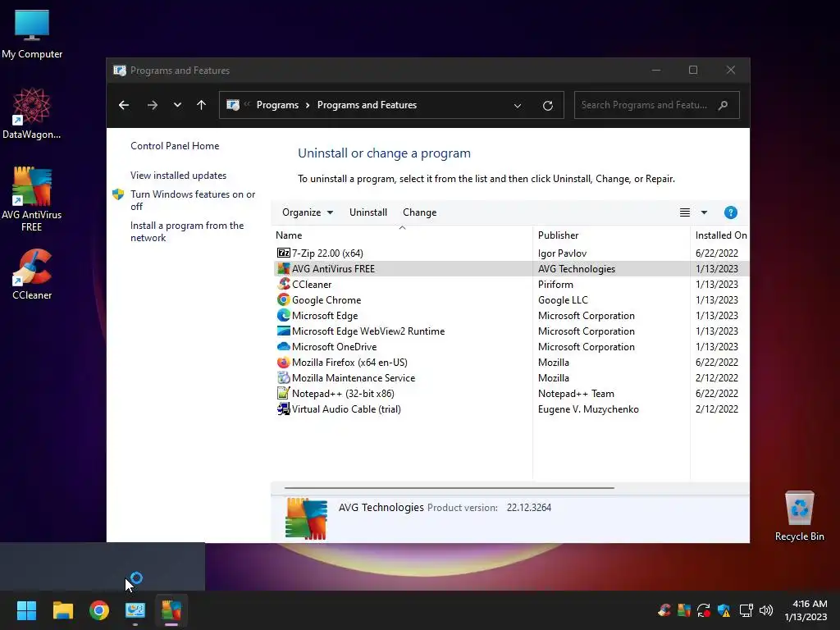The image size is (840, 630).
Task: Click the view layout icon
Action: coord(685,212)
